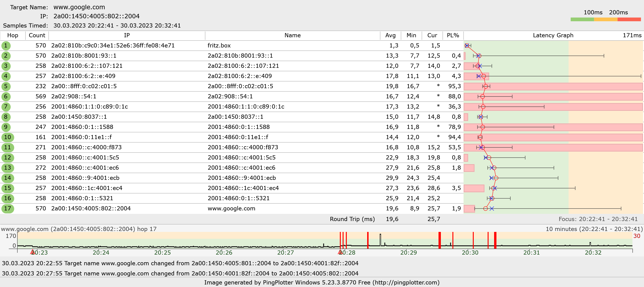The image size is (644, 287).
Task: Click the Latency Graph header
Action: (553, 35)
